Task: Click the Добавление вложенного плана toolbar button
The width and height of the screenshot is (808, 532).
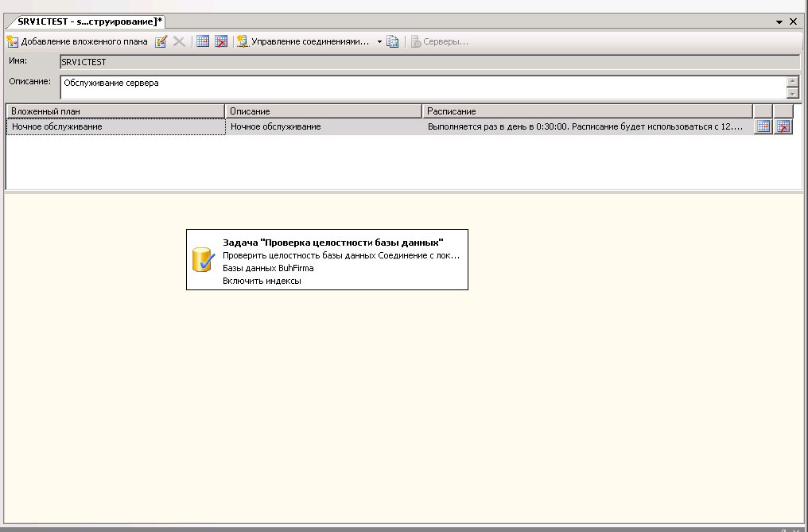Action: click(77, 41)
